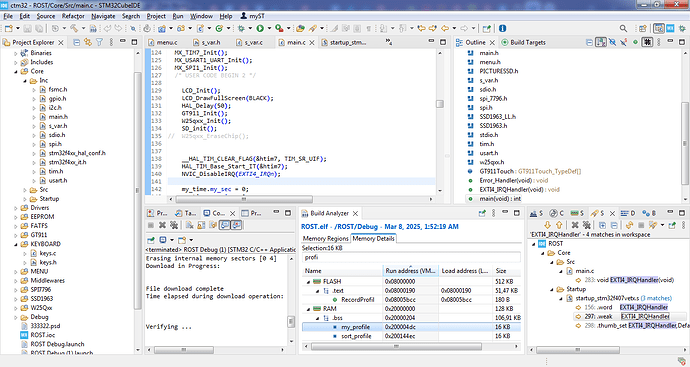Click the New file toolbar icon
690x367 pixels.
click(x=9, y=29)
